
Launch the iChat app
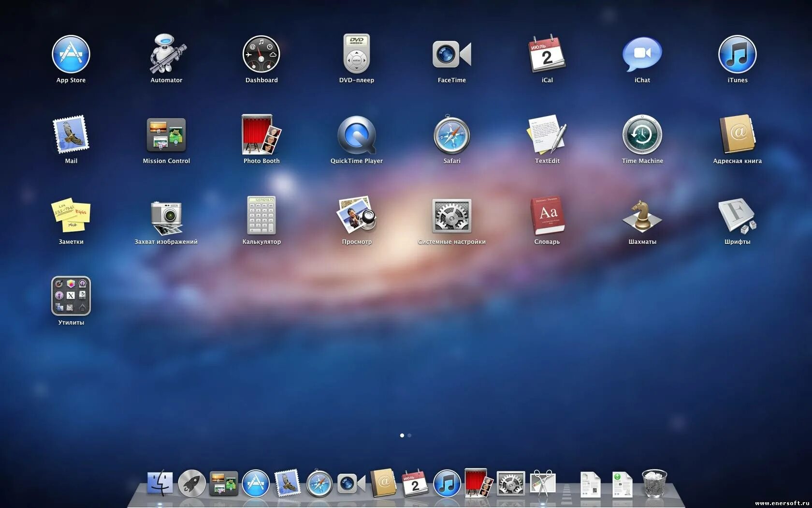pos(642,54)
